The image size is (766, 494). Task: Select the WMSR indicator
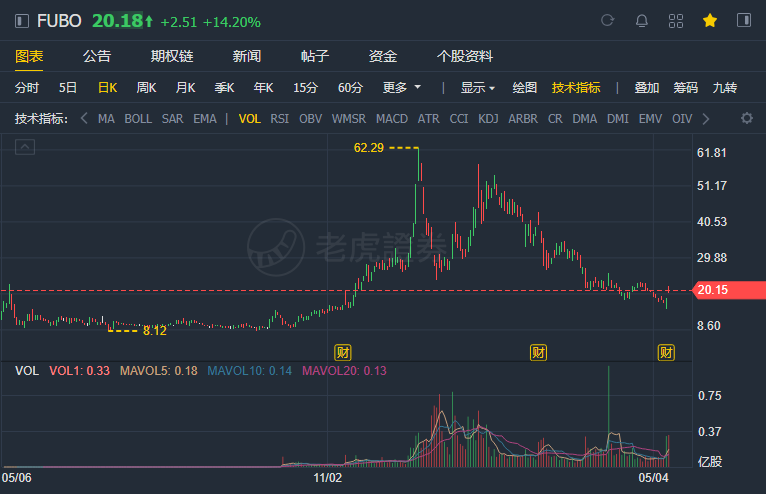348,119
